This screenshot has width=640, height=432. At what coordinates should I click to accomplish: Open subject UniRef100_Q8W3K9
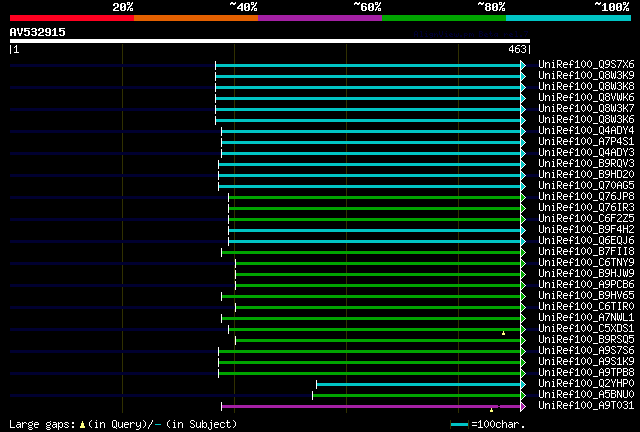[586, 76]
